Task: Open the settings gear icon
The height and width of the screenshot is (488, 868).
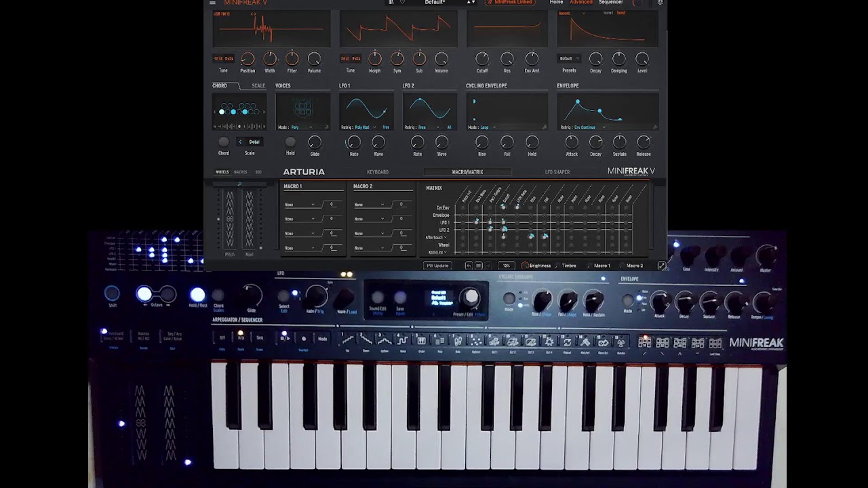Action: (660, 3)
